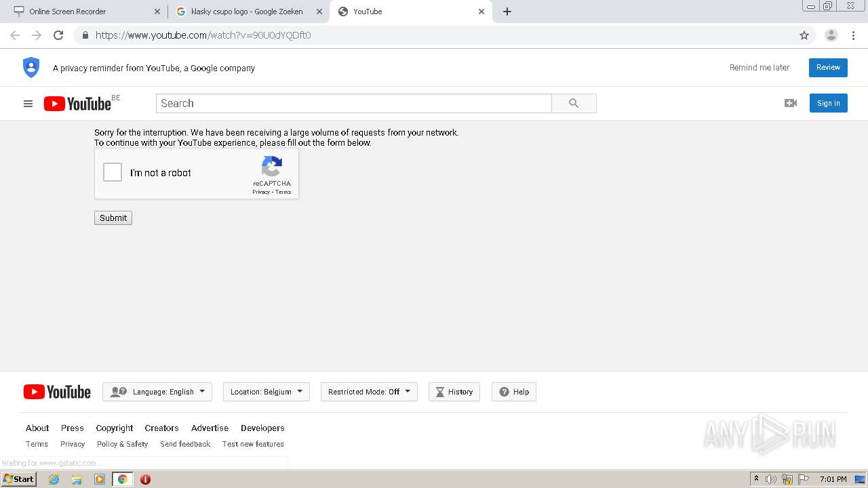The width and height of the screenshot is (868, 488).
Task: Check the I'm not a robot box
Action: click(x=113, y=172)
